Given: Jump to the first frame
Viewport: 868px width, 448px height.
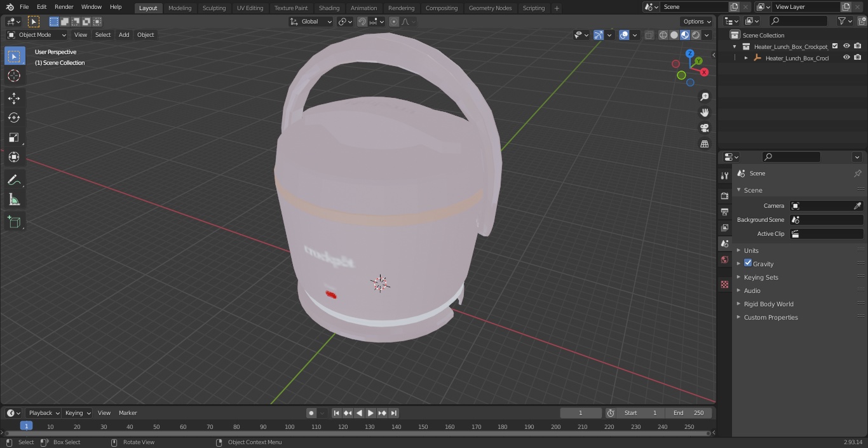Looking at the screenshot, I should tap(337, 413).
